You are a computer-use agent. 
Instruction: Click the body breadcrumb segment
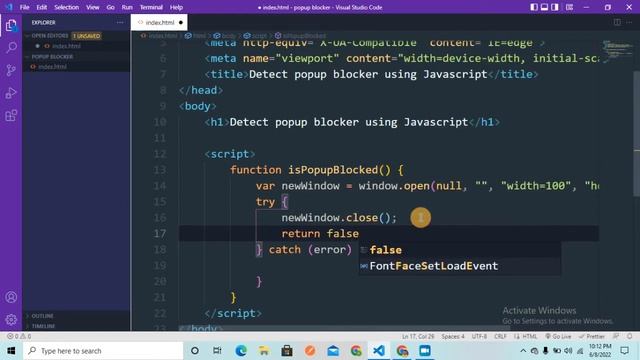tap(225, 36)
